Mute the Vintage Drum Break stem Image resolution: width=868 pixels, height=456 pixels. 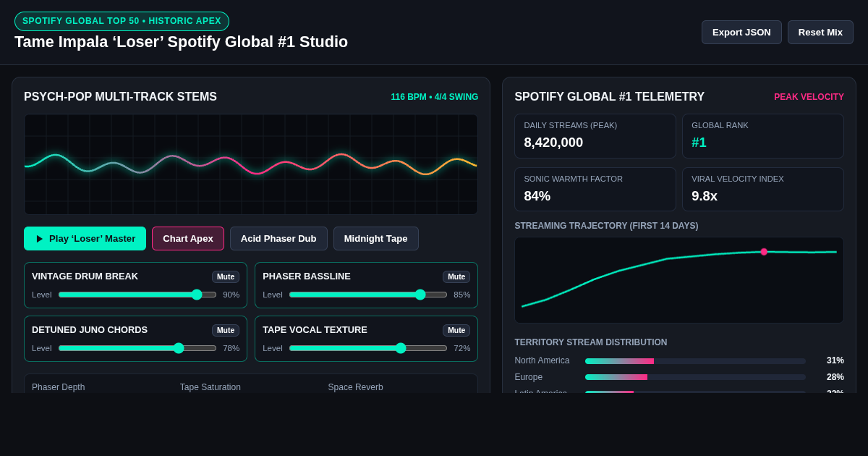coord(226,276)
